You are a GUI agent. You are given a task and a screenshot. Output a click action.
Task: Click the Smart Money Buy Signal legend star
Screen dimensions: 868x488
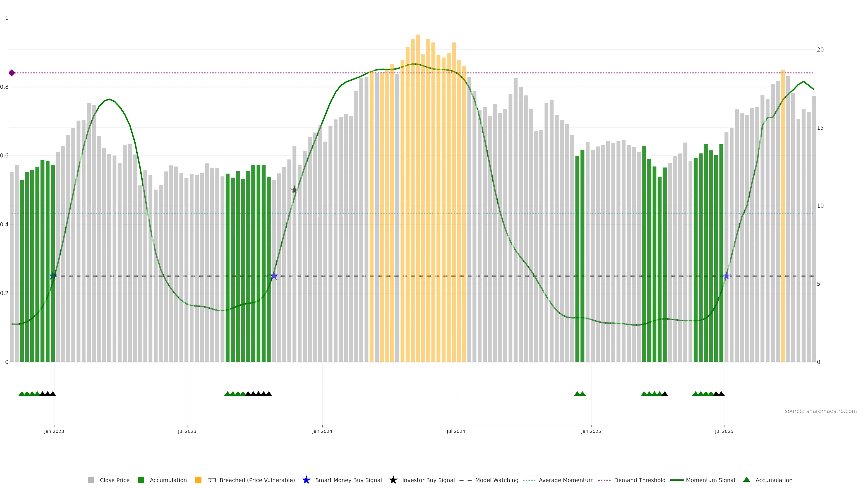tap(306, 480)
